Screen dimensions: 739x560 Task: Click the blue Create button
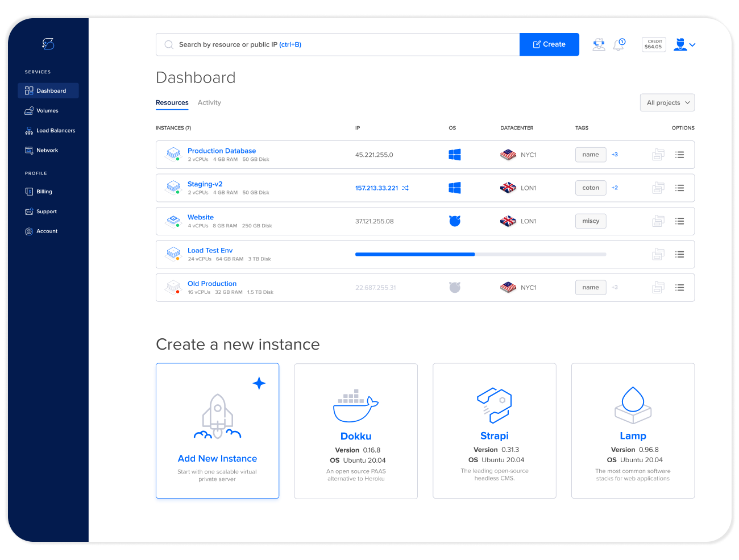click(549, 44)
